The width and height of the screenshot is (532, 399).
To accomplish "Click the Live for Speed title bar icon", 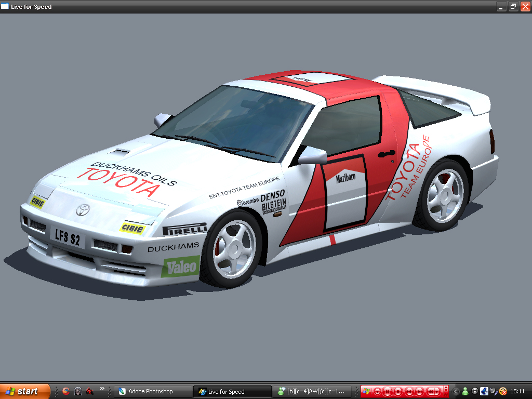I will (x=5, y=6).
